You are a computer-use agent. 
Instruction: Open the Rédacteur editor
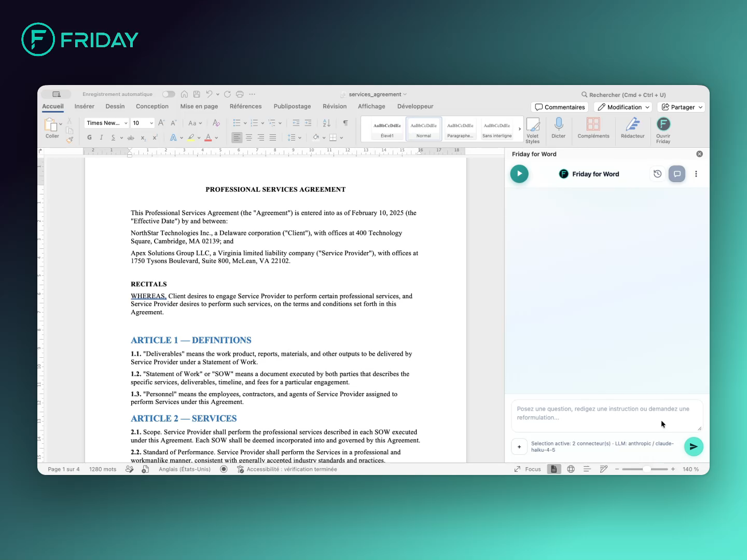point(633,128)
